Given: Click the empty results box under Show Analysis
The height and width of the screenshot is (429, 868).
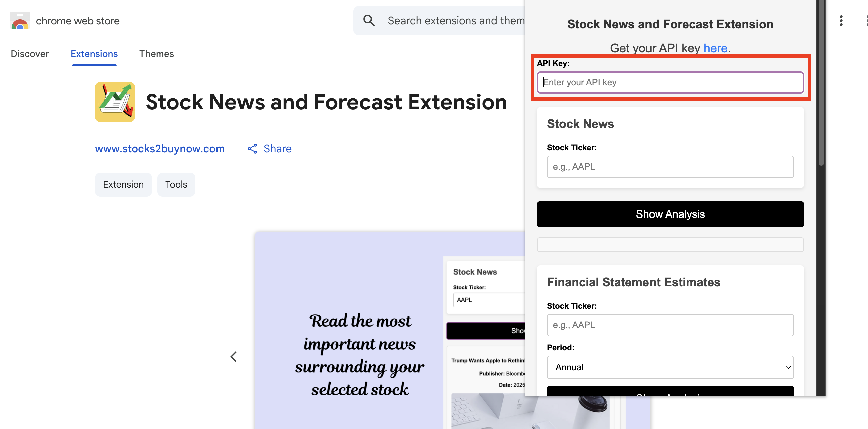Looking at the screenshot, I should tap(670, 244).
